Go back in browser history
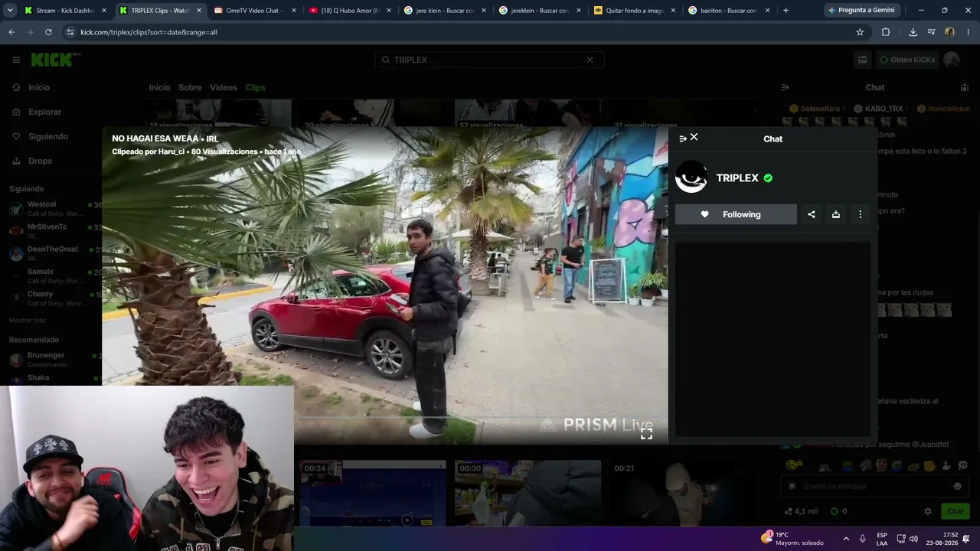 tap(11, 32)
